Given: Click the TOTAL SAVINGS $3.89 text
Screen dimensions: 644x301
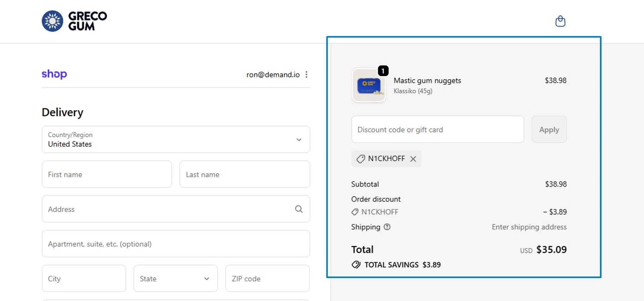Looking at the screenshot, I should pyautogui.click(x=403, y=265).
